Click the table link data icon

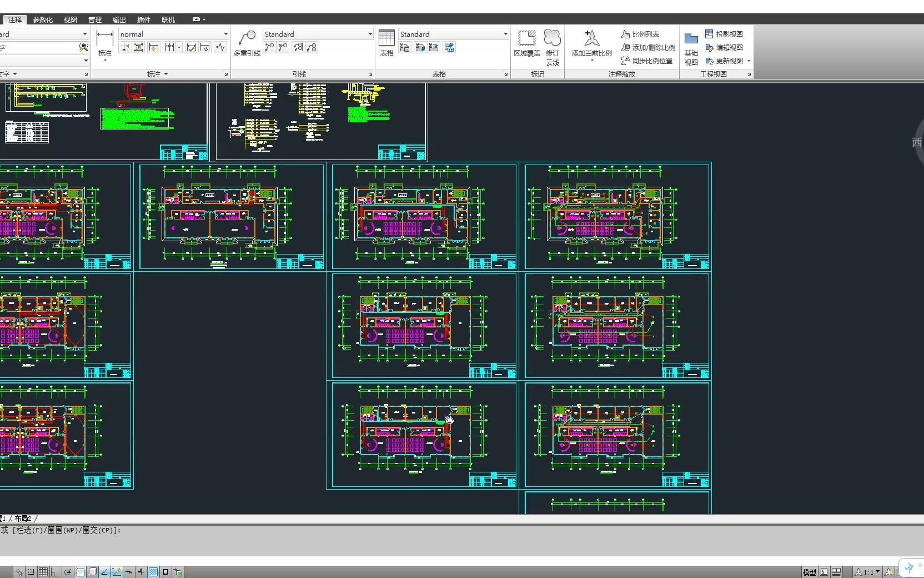pyautogui.click(x=405, y=47)
